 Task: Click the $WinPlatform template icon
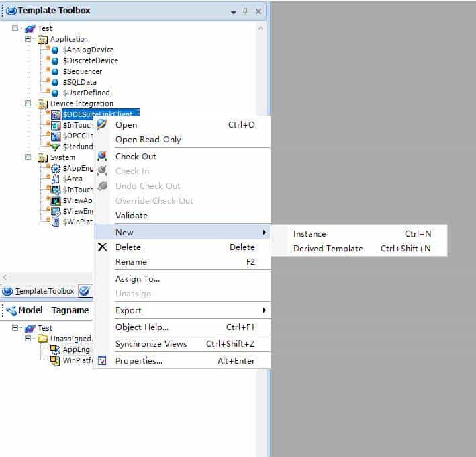click(x=56, y=222)
